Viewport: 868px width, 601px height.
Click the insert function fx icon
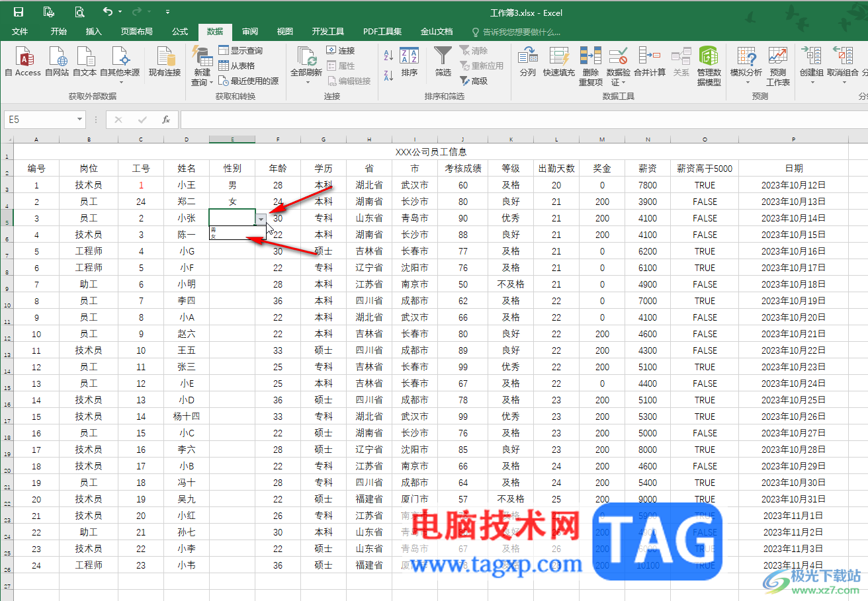(x=166, y=120)
